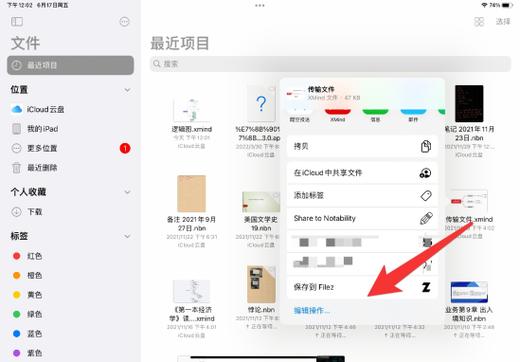520x362 pixels.
Task: Click the copy documents icon
Action: tap(426, 146)
